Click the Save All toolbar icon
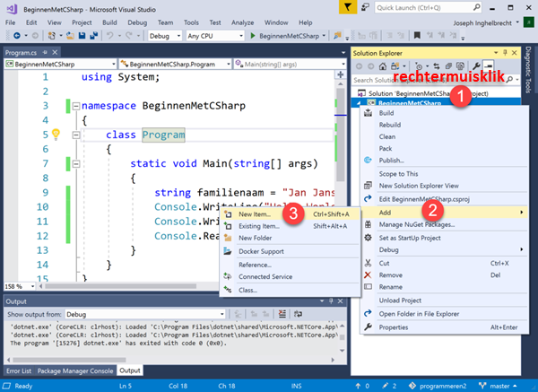This screenshot has width=538, height=392. point(93,35)
